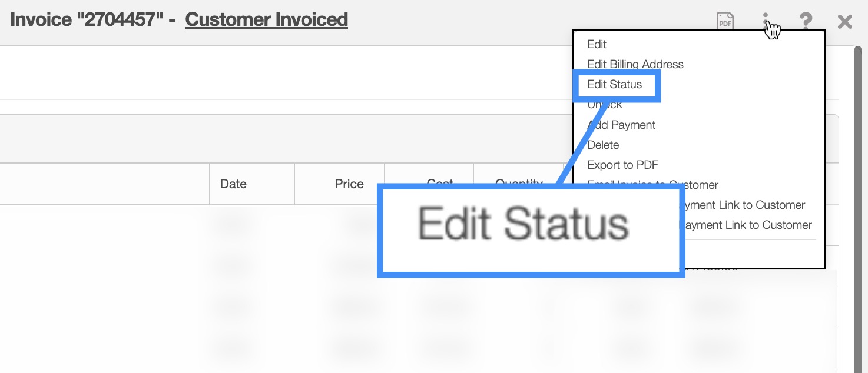Click Delete in the options menu
This screenshot has height=373, width=868.
pos(603,145)
